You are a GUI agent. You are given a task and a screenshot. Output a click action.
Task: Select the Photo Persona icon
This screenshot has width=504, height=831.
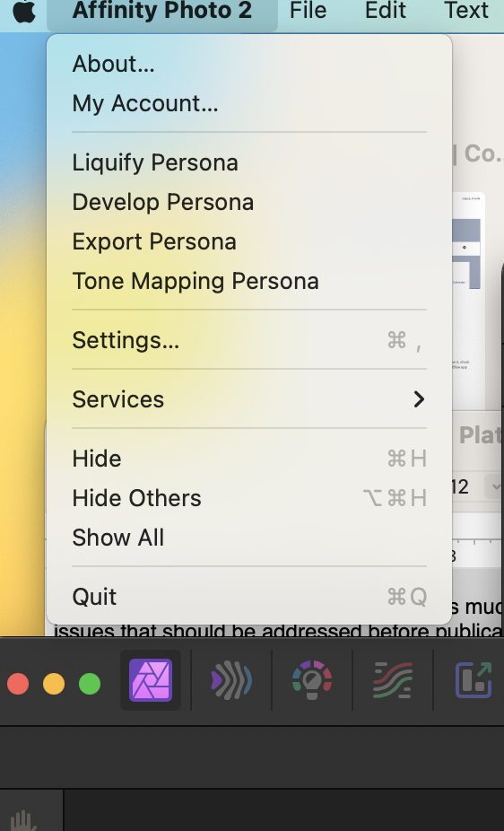[151, 680]
